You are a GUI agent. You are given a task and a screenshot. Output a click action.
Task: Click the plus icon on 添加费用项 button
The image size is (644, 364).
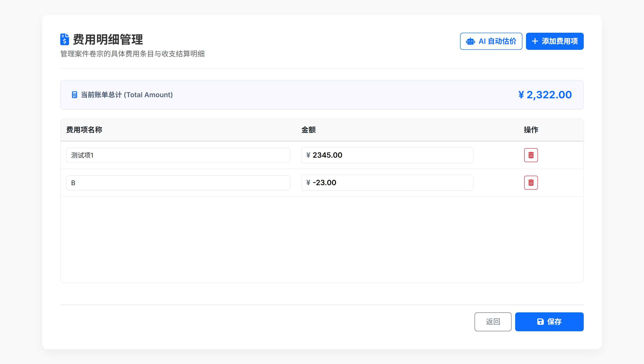(x=535, y=41)
